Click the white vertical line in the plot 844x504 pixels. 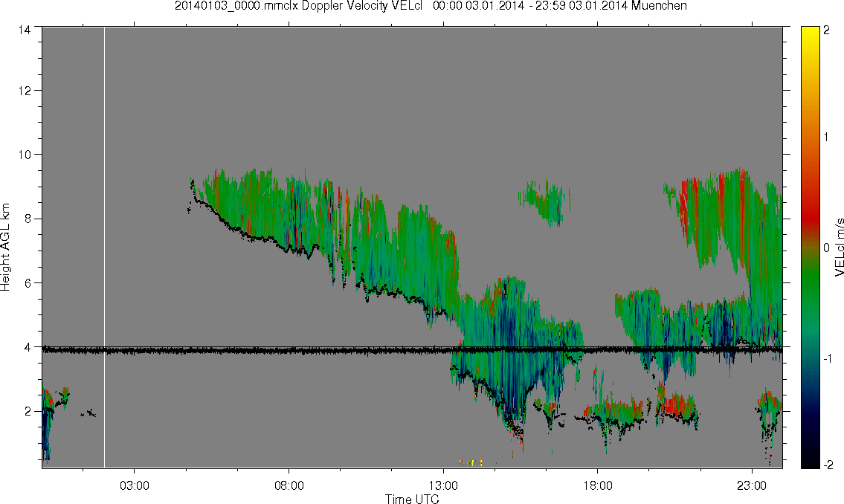[104, 248]
